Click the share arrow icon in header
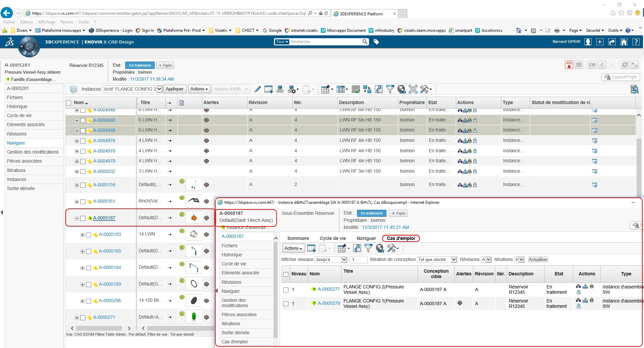Image resolution: width=644 pixels, height=348 pixels. [612, 42]
